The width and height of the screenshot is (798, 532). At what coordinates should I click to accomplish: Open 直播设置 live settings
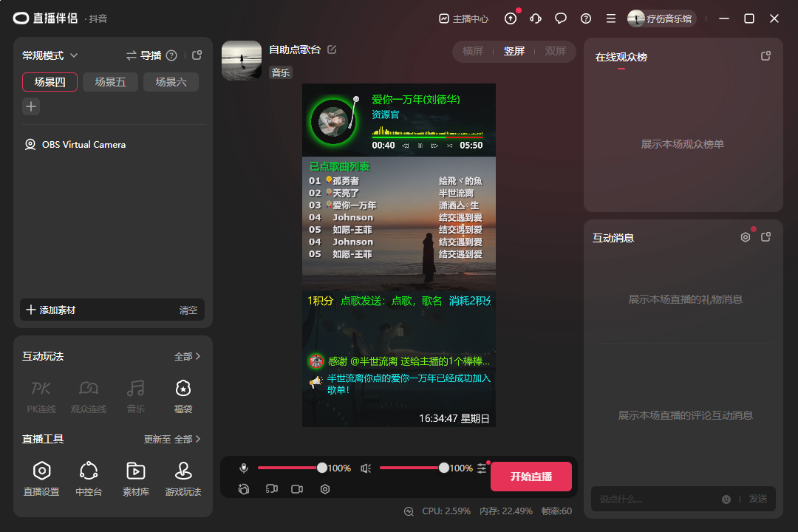(41, 478)
